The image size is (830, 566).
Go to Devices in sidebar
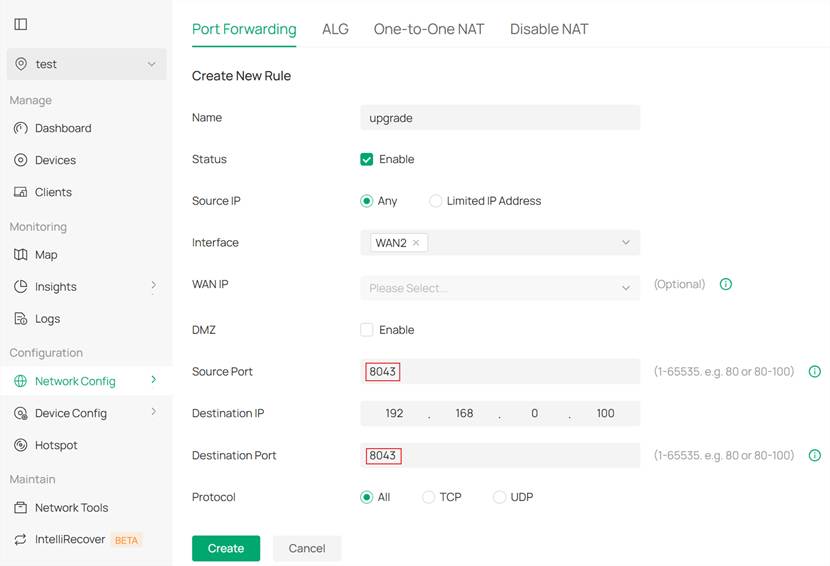click(x=55, y=160)
